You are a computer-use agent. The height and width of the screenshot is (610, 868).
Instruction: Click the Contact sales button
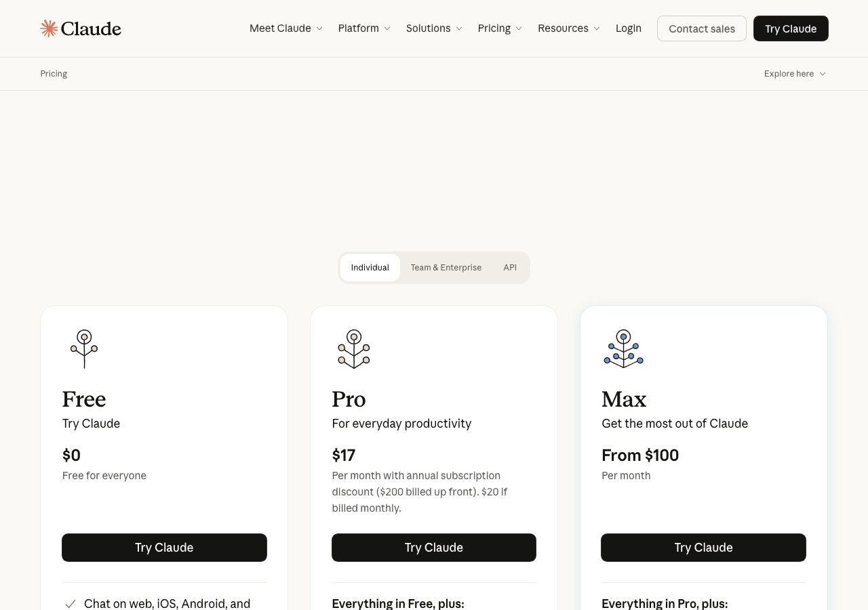coord(702,28)
